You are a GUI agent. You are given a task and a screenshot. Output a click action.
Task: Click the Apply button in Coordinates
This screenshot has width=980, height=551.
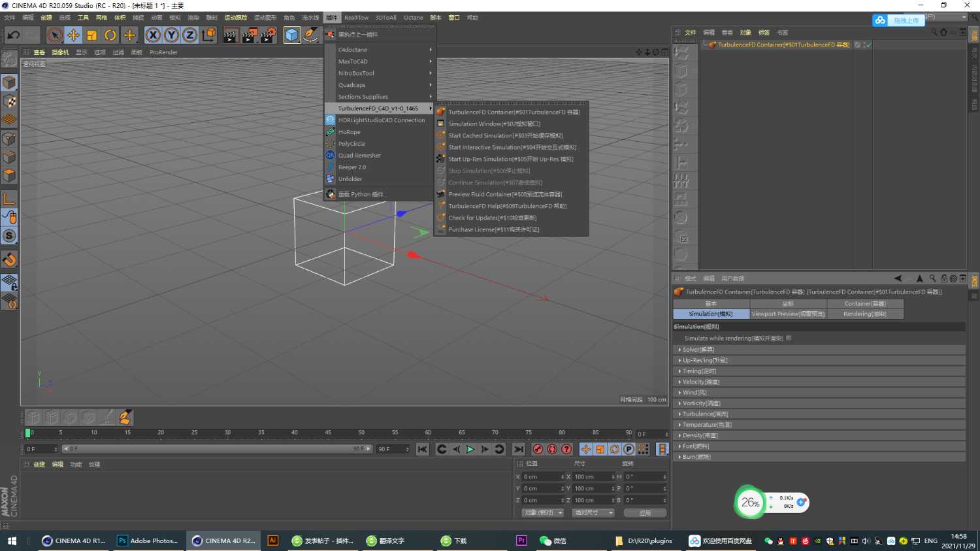tap(645, 512)
